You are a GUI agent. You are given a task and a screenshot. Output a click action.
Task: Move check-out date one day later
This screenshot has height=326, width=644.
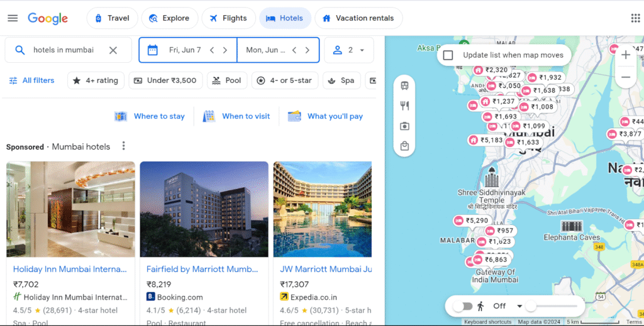[307, 50]
